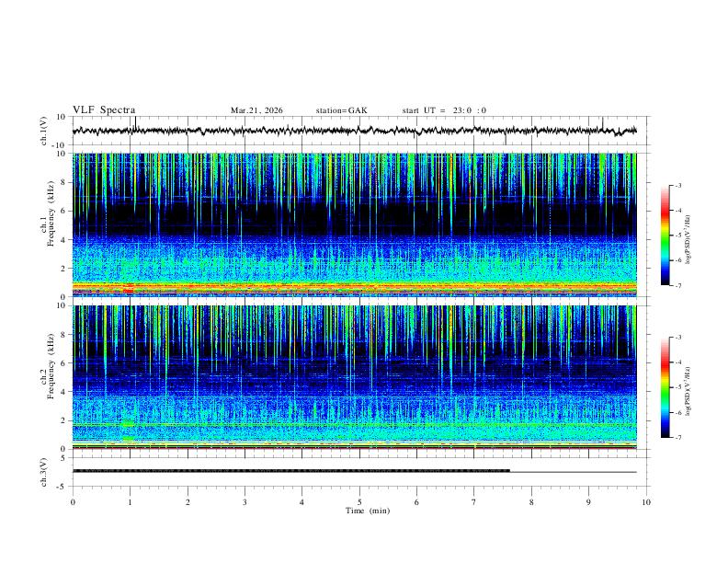
Task: Click the "-4" label on lower color bar
Action: coord(678,362)
